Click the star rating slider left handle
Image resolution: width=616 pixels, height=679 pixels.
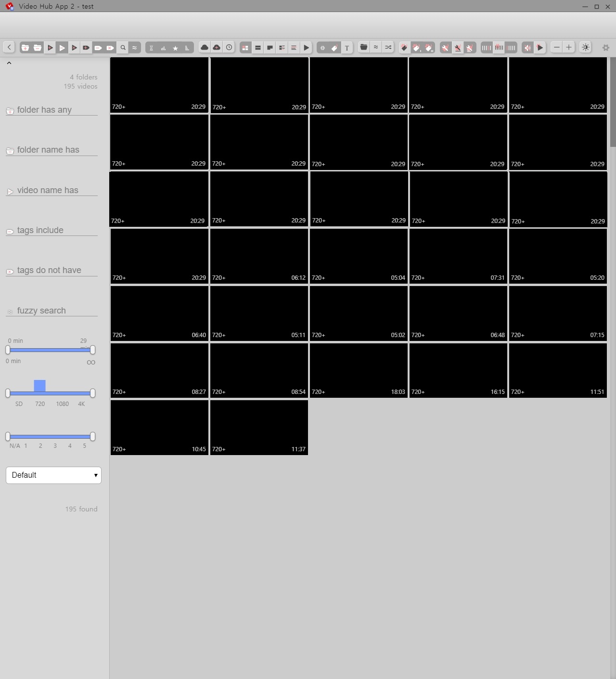click(8, 437)
